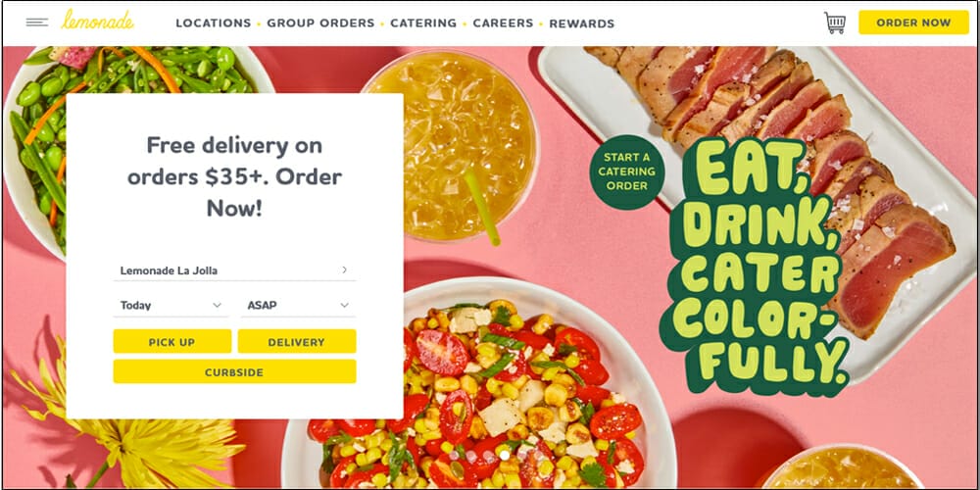The width and height of the screenshot is (980, 490).
Task: Click the Order Now button
Action: point(913,23)
